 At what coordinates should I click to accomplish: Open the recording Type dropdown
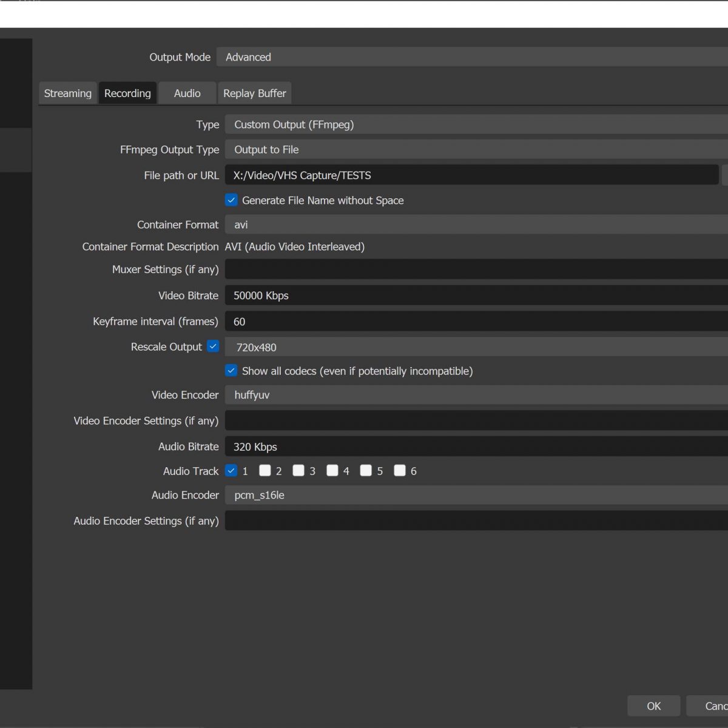476,124
